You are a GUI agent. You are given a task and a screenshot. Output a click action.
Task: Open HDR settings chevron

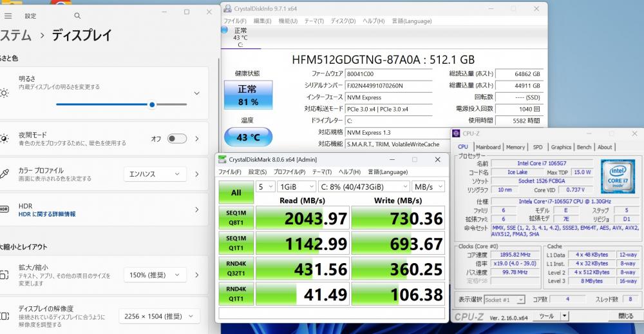point(196,210)
